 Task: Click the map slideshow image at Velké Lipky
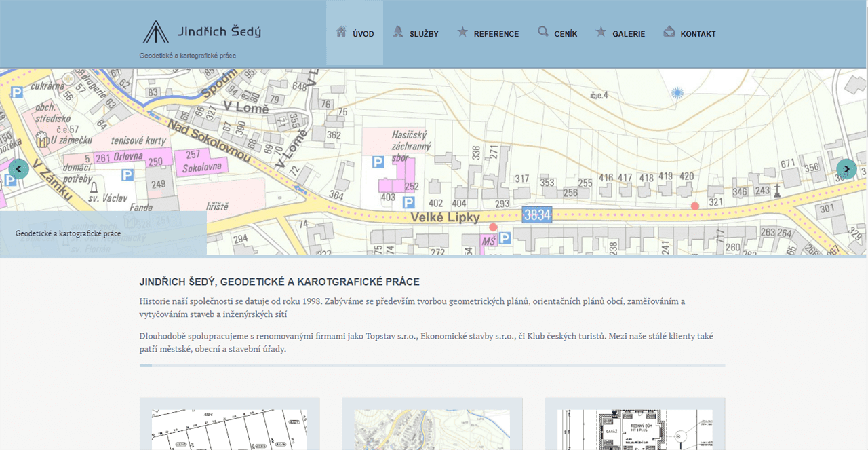(x=434, y=162)
